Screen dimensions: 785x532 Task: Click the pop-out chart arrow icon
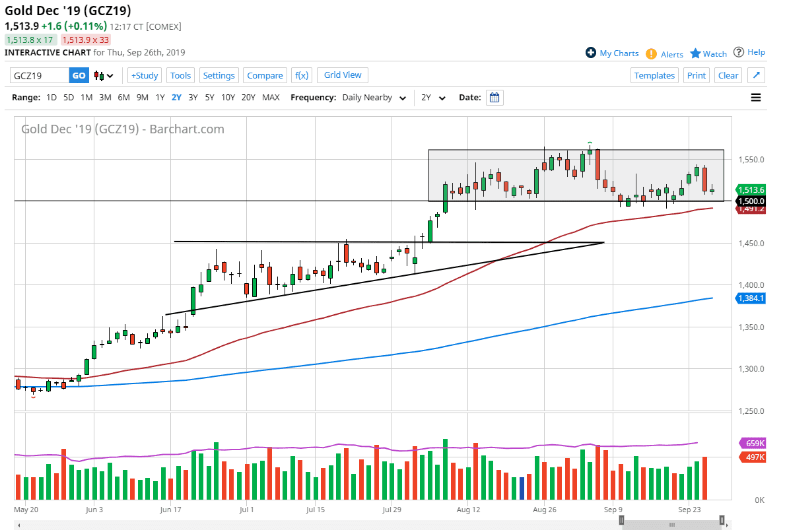[756, 75]
